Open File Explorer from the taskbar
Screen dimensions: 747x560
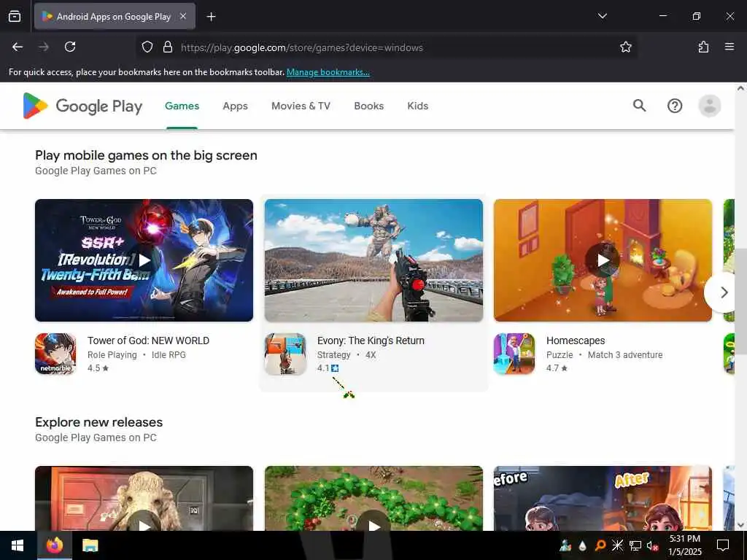coord(90,545)
